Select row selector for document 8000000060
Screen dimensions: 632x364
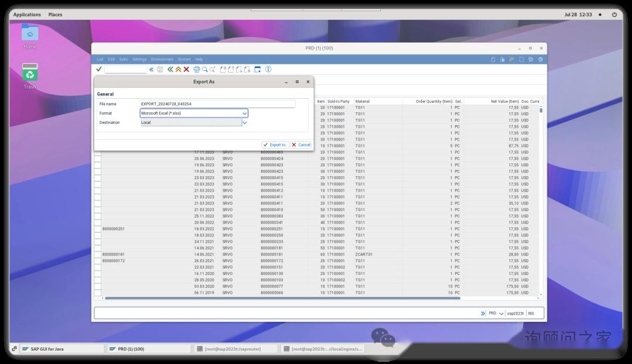[98, 293]
